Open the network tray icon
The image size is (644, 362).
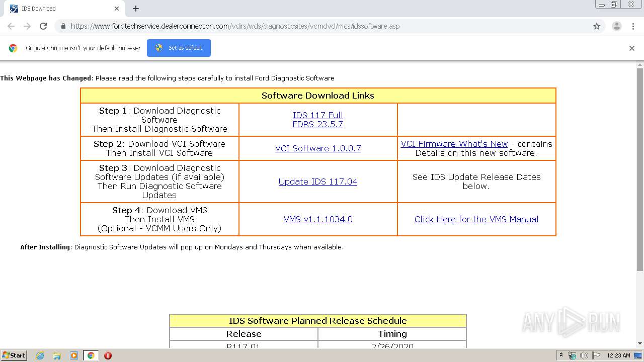(572, 355)
